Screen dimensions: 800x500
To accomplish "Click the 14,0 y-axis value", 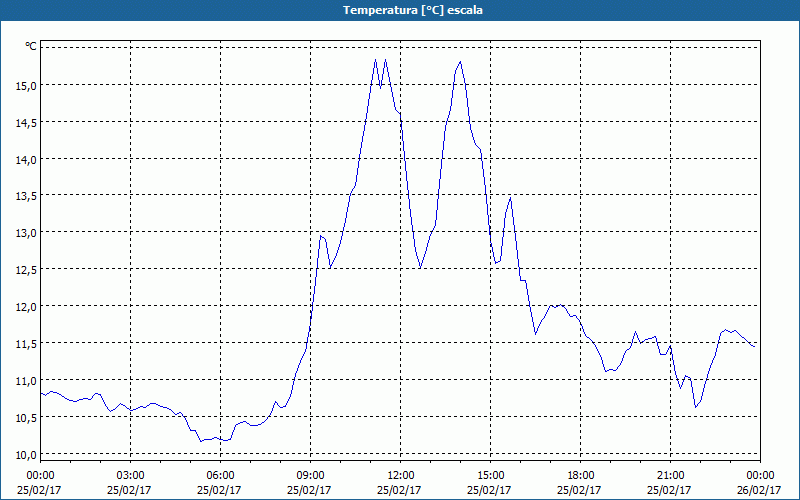I will click(25, 159).
